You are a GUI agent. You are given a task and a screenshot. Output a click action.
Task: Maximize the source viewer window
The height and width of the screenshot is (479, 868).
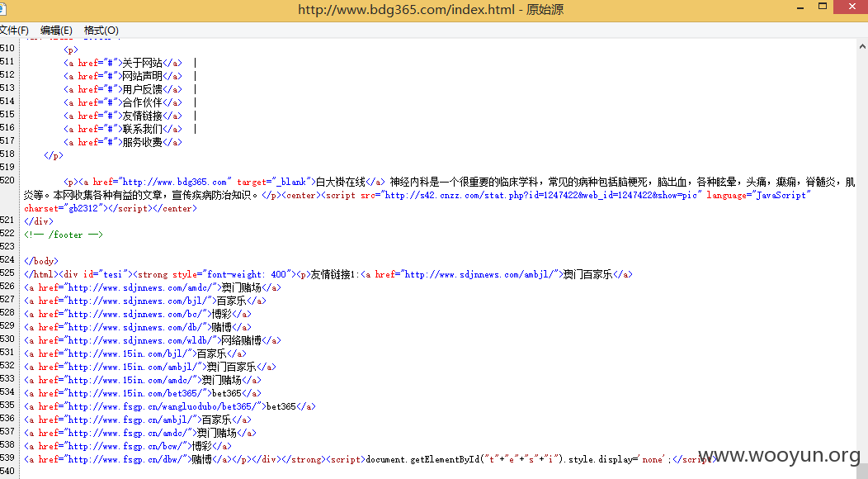[823, 7]
